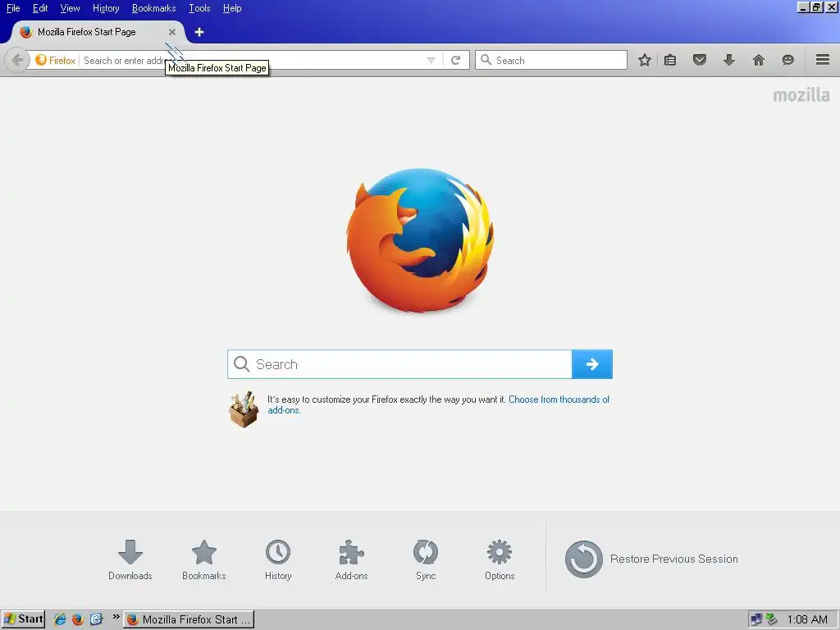Bookmark this page with star icon
The image size is (840, 630).
click(645, 60)
